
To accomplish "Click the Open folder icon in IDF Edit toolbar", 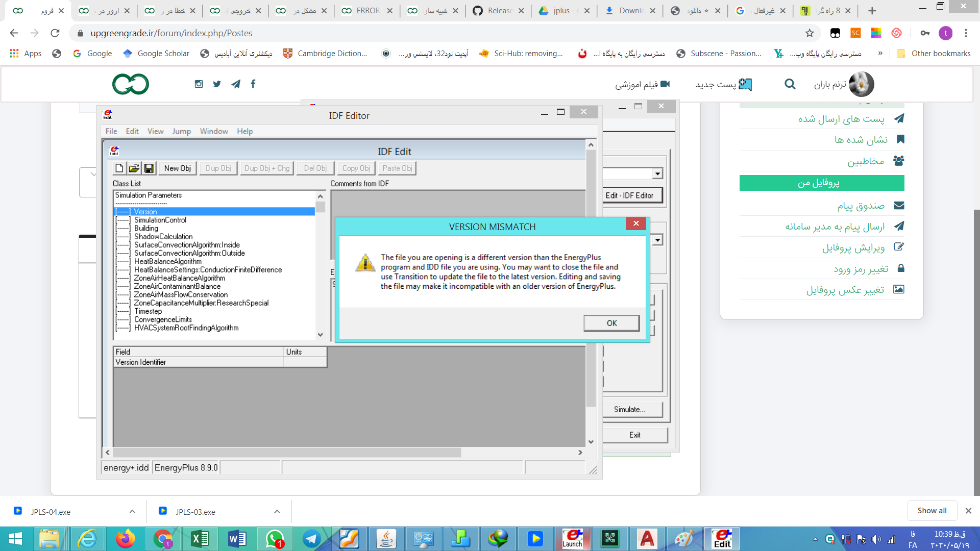I will (x=134, y=168).
